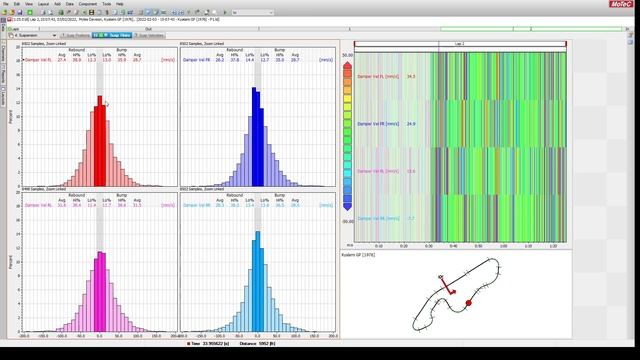Click the green play arrow in toolbar

225,13
